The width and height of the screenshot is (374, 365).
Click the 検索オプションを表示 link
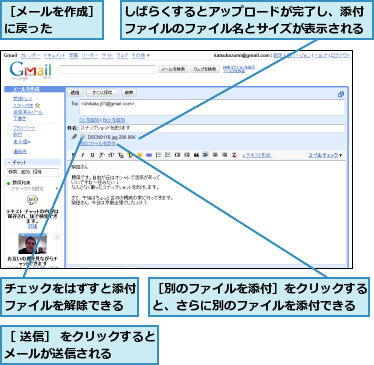click(239, 67)
